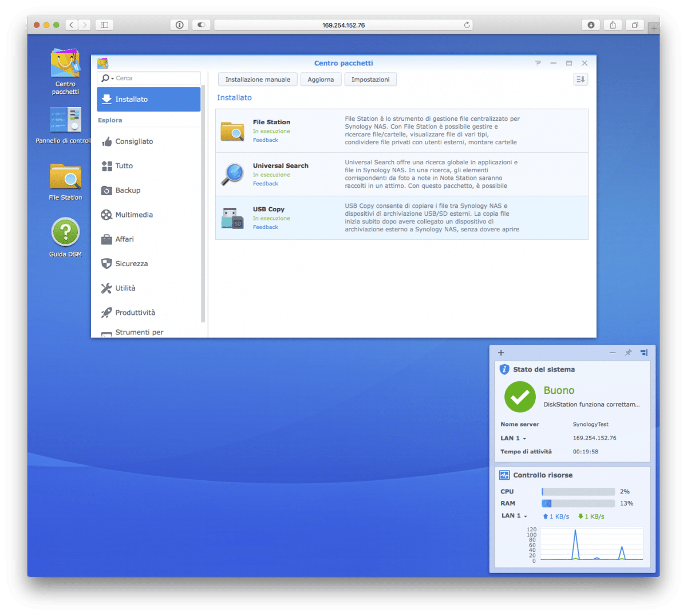This screenshot has width=687, height=616.
Task: Toggle the Safari sidebar button
Action: click(104, 25)
